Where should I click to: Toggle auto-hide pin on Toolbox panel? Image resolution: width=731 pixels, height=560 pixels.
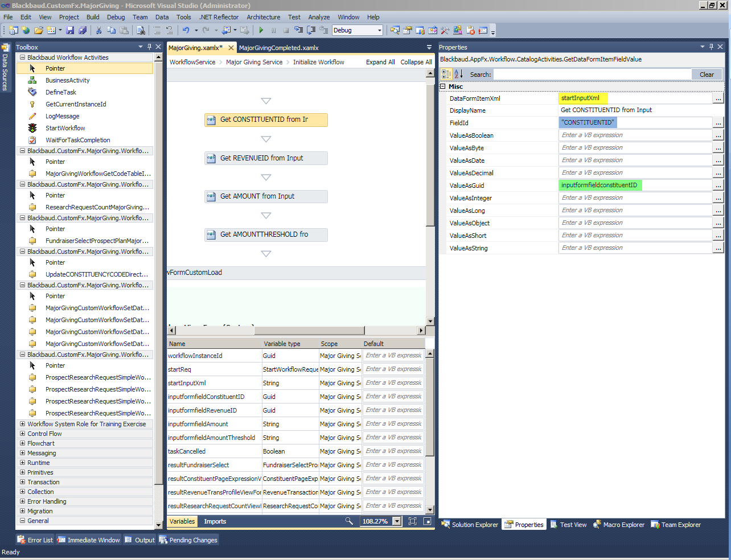tap(149, 47)
